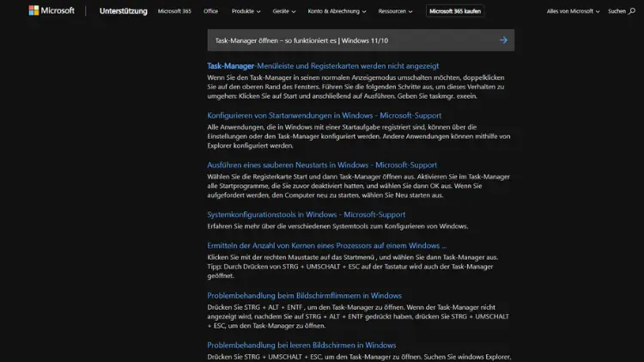Expand the Alles von Microsoft dropdown
The height and width of the screenshot is (362, 644).
(573, 11)
